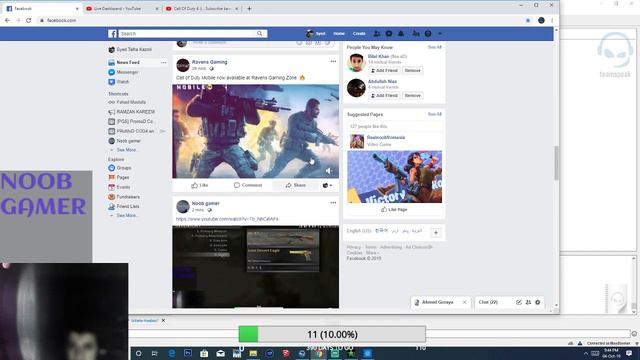The height and width of the screenshot is (360, 640).
Task: Open the friend requests icon in the header
Action: pyautogui.click(x=377, y=33)
